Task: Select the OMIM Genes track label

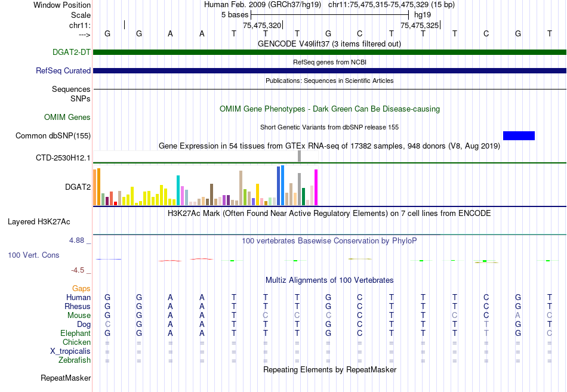Action: coord(67,117)
